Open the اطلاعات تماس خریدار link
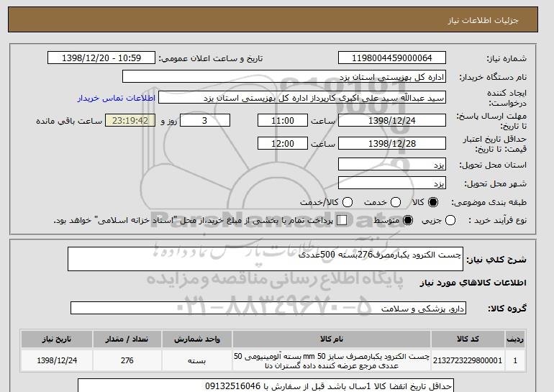Screen dimensions: 554x392 point(117,98)
